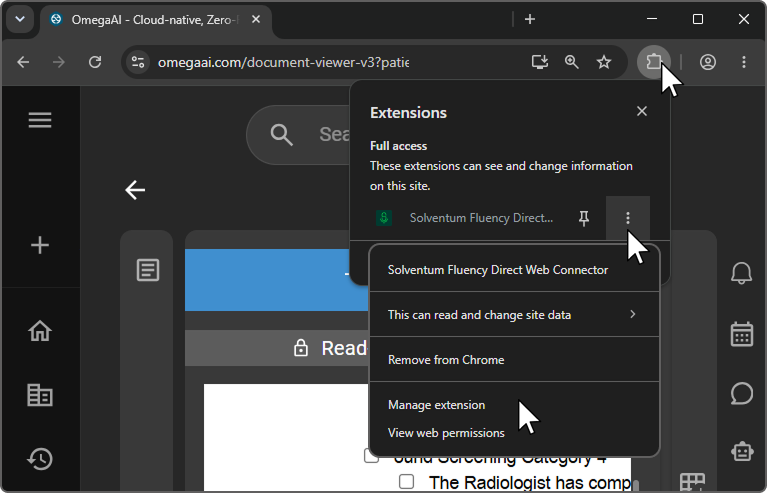
Task: Open a new tab with the plus button
Action: tap(530, 20)
